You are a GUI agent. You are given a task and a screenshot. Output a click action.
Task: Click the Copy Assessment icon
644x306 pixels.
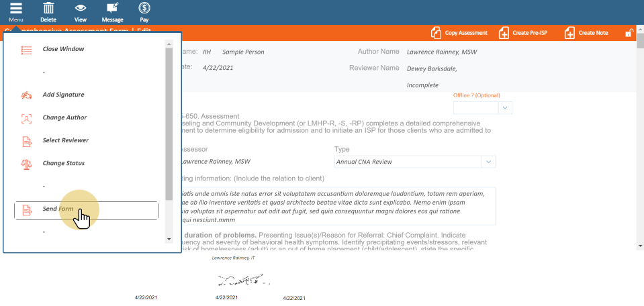[436, 33]
